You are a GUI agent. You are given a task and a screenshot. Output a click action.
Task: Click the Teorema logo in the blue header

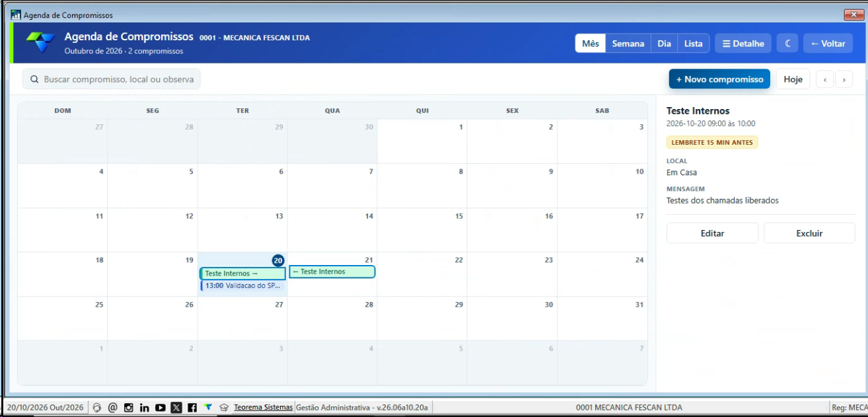[x=41, y=42]
